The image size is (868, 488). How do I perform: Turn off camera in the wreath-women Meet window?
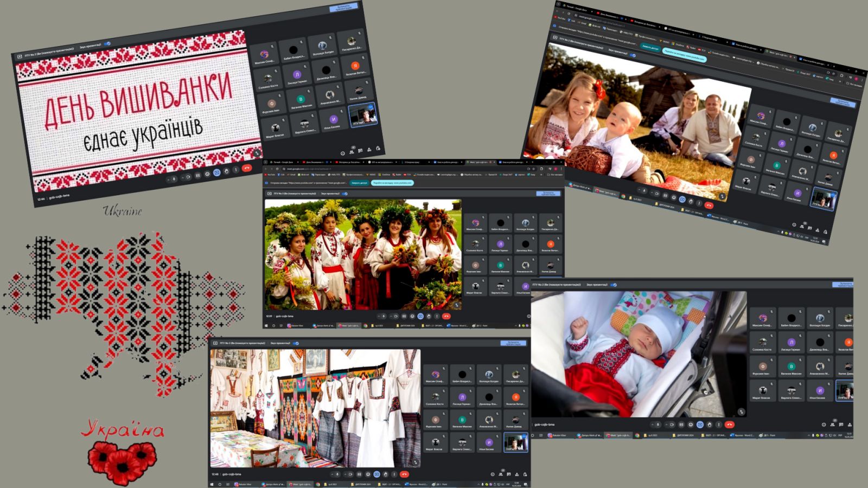click(x=395, y=316)
